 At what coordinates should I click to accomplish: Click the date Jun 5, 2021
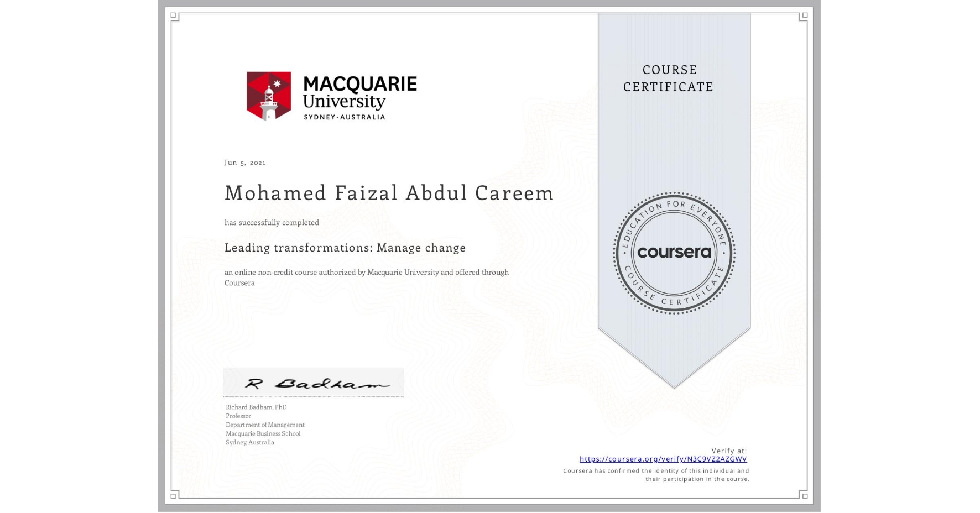pos(244,163)
